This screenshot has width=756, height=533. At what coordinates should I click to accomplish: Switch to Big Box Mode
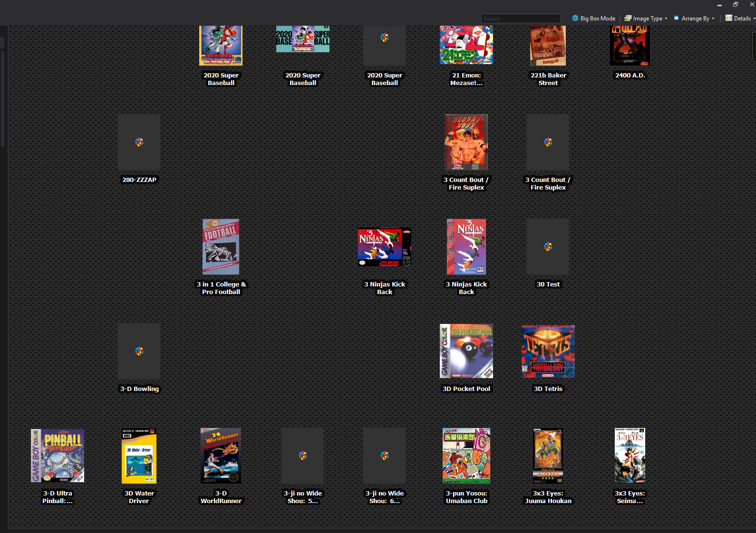tap(594, 19)
